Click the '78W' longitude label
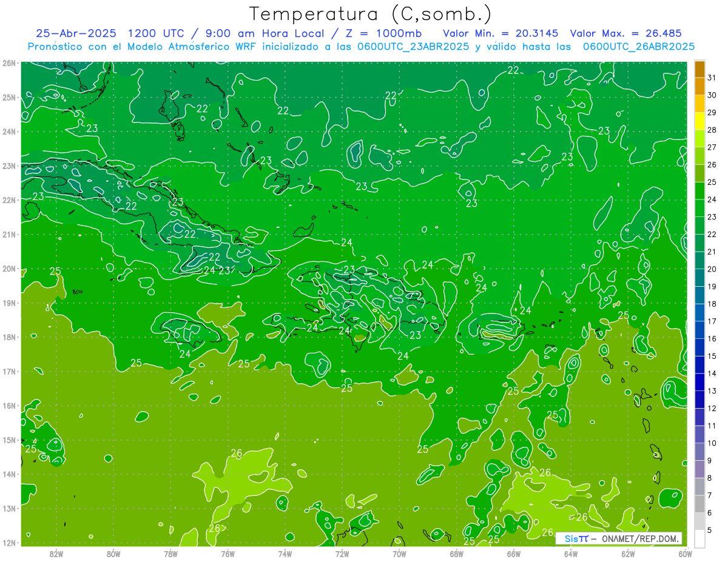This screenshot has width=728, height=562. tap(170, 554)
